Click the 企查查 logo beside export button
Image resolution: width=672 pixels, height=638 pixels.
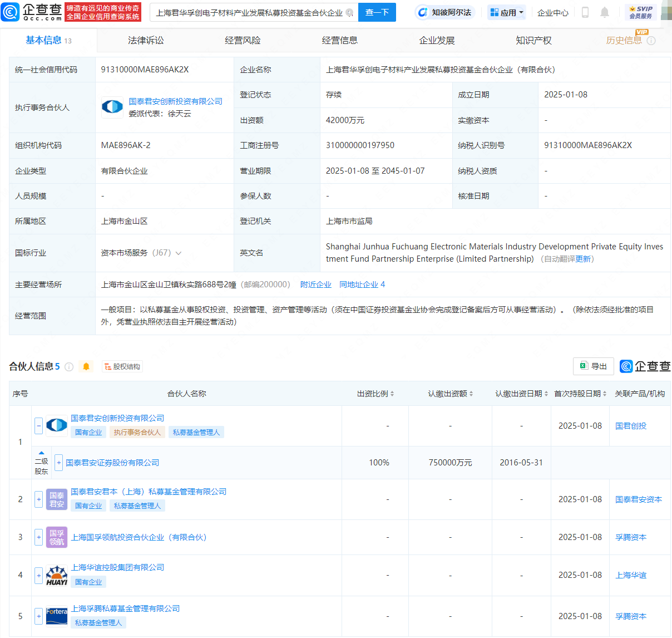click(x=645, y=366)
